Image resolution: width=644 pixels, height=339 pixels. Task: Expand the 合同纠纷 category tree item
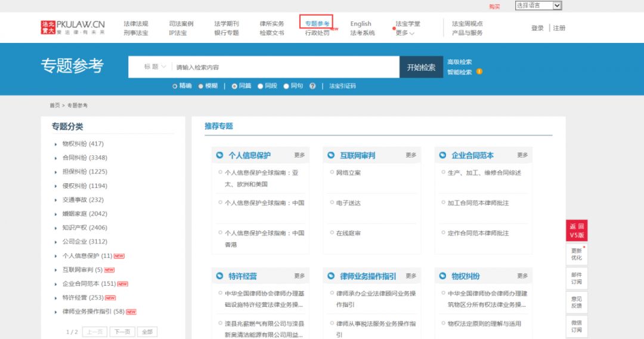(57, 158)
